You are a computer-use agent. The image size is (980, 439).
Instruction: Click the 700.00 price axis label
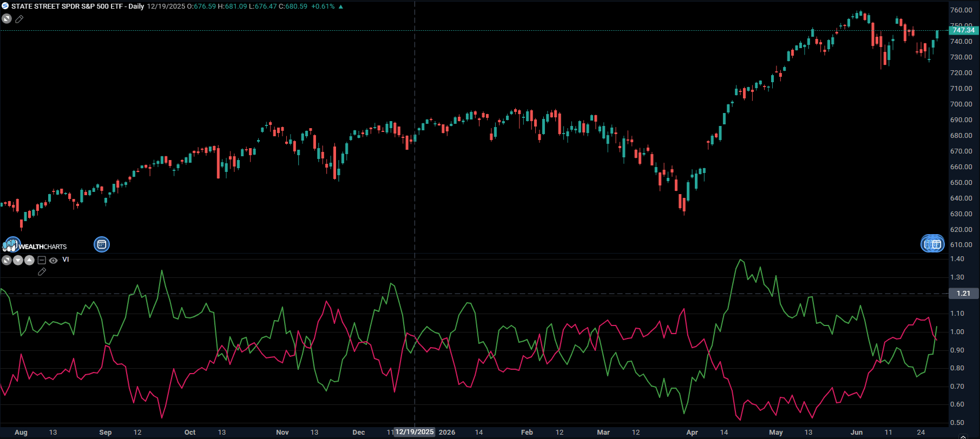[x=961, y=104]
